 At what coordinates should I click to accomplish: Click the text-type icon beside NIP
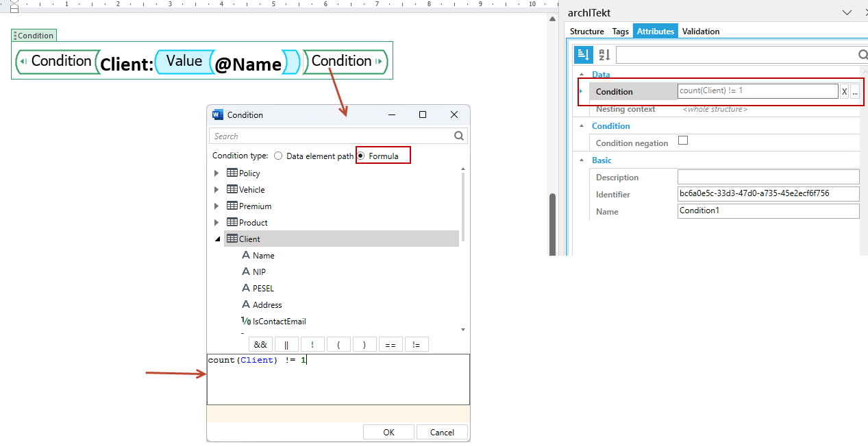click(246, 271)
